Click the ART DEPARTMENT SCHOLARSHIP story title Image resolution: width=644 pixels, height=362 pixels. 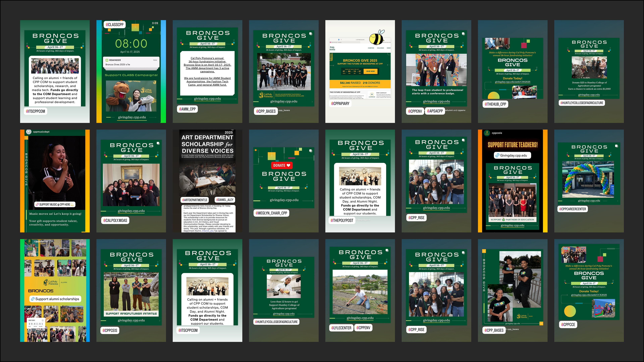pyautogui.click(x=207, y=144)
